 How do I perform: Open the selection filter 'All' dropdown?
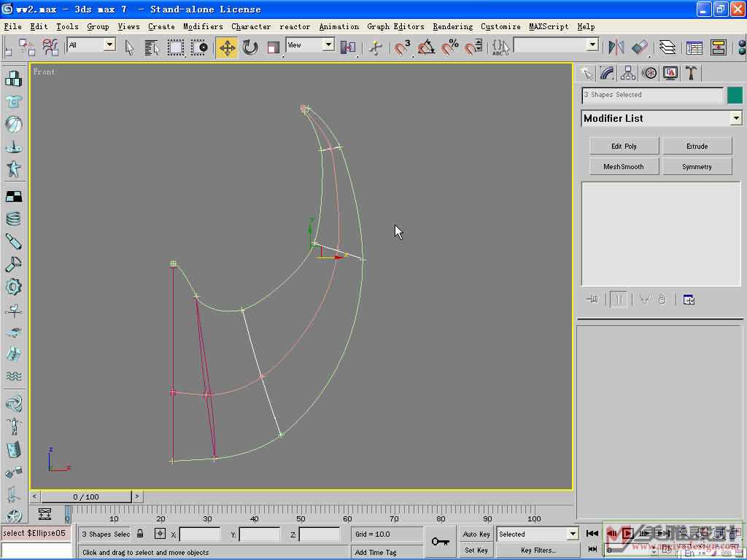pos(109,44)
